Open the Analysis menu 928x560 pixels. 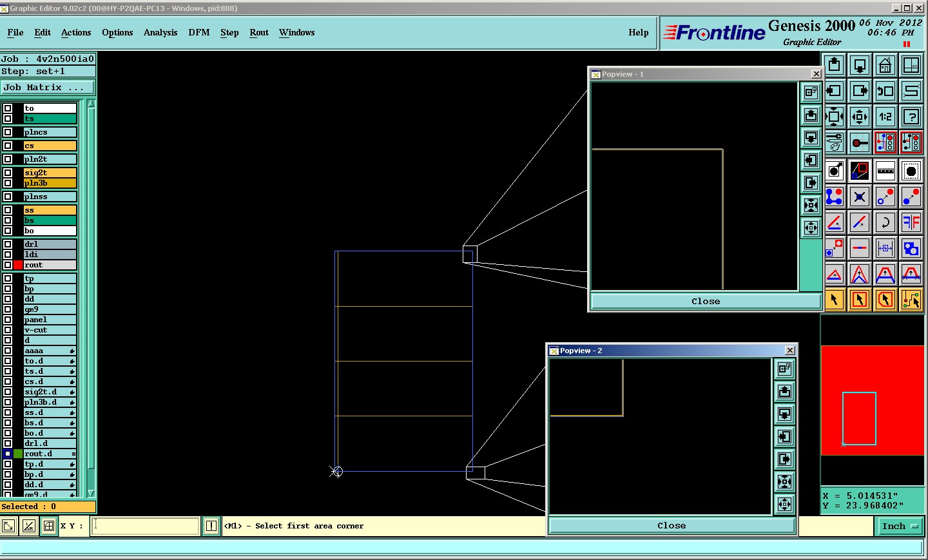click(x=160, y=32)
